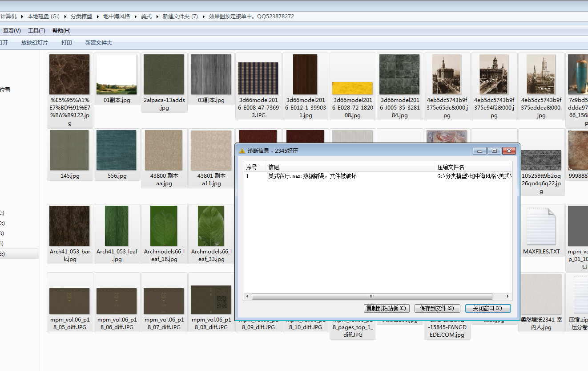Click 新建文件夹 in the toolbar

[99, 43]
